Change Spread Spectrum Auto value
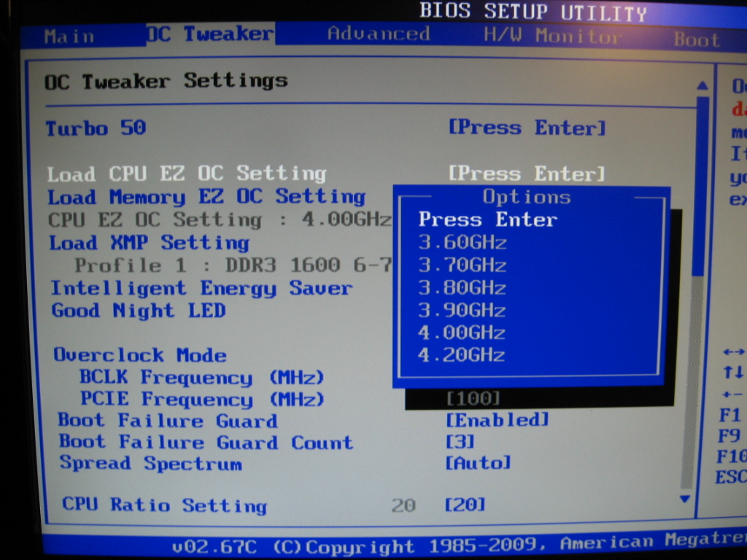Viewport: 747px width, 560px height. pos(478,463)
